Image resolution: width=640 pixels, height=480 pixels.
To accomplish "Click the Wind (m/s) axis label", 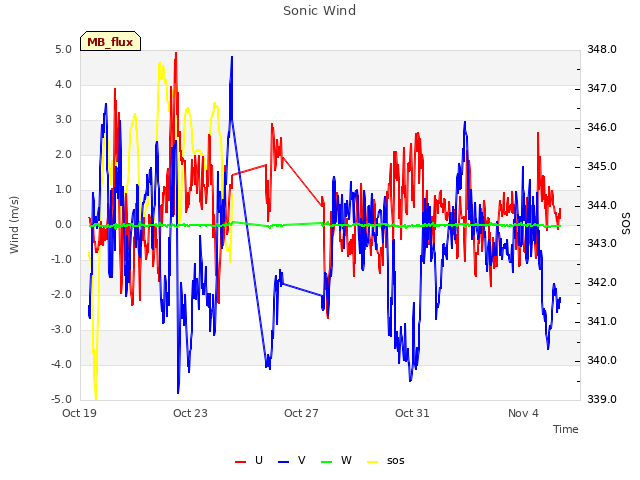I will coord(14,225).
